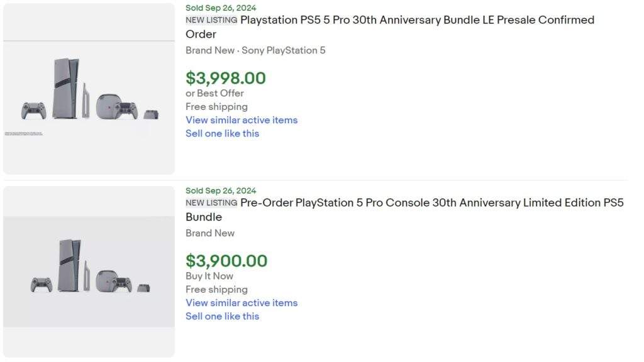
Task: Click 'Sold Sep 26, 2024' on the first listing
Action: coord(220,8)
